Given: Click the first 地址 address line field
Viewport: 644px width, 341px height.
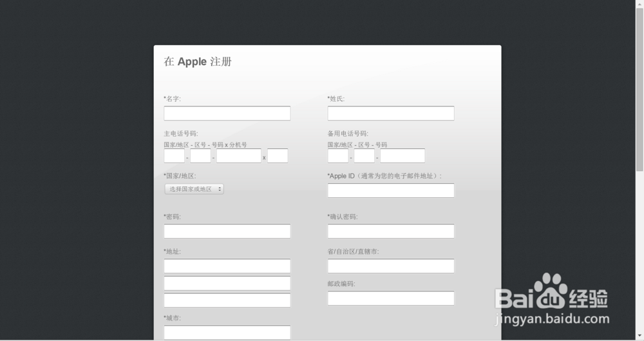Looking at the screenshot, I should (x=227, y=266).
